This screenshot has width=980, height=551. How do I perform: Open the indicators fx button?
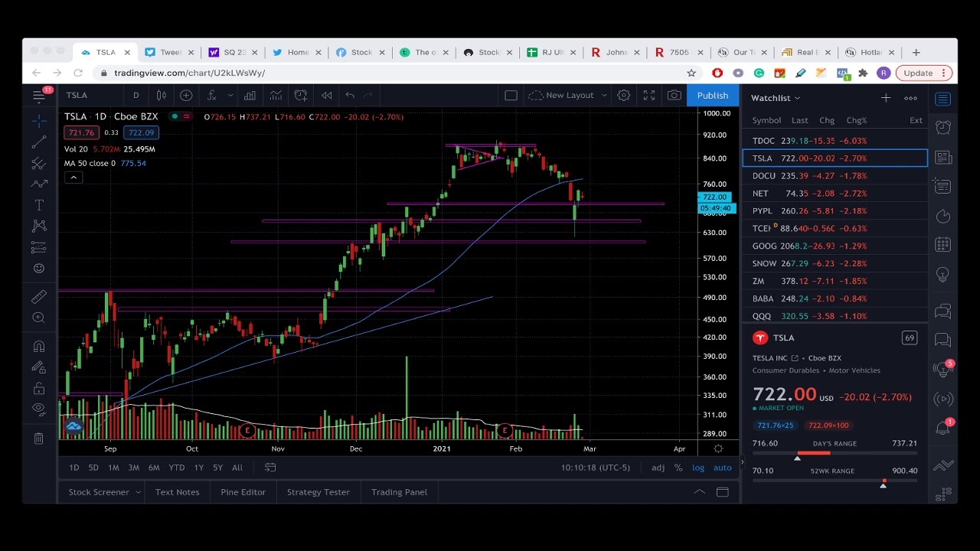pos(211,95)
